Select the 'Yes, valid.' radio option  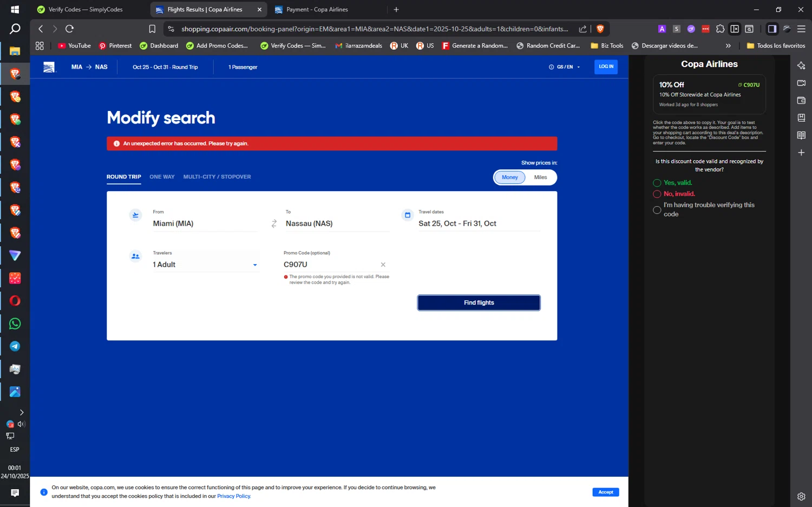(x=657, y=183)
